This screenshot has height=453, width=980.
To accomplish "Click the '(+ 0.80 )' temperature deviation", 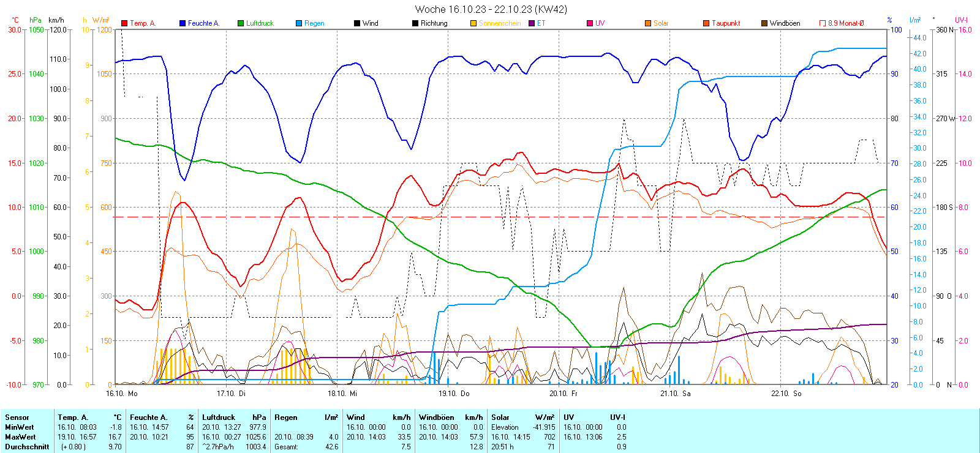I will click(73, 447).
